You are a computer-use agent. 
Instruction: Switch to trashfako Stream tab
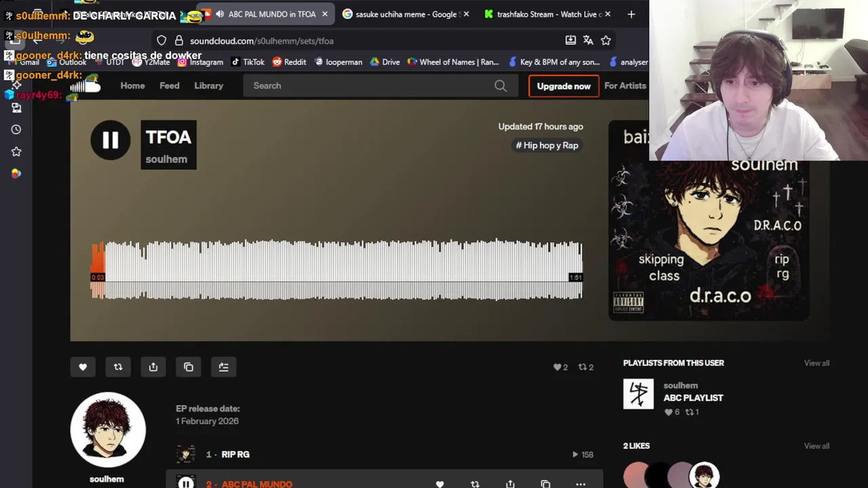click(548, 14)
